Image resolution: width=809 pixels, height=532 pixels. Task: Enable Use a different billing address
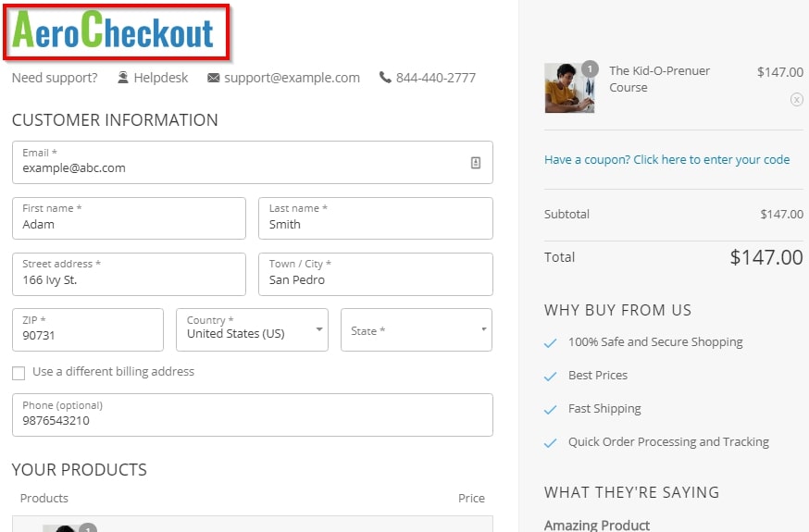pyautogui.click(x=19, y=373)
